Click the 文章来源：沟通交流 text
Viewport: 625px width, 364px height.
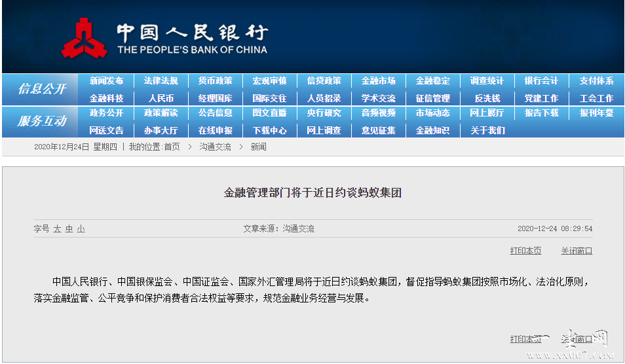pos(278,229)
